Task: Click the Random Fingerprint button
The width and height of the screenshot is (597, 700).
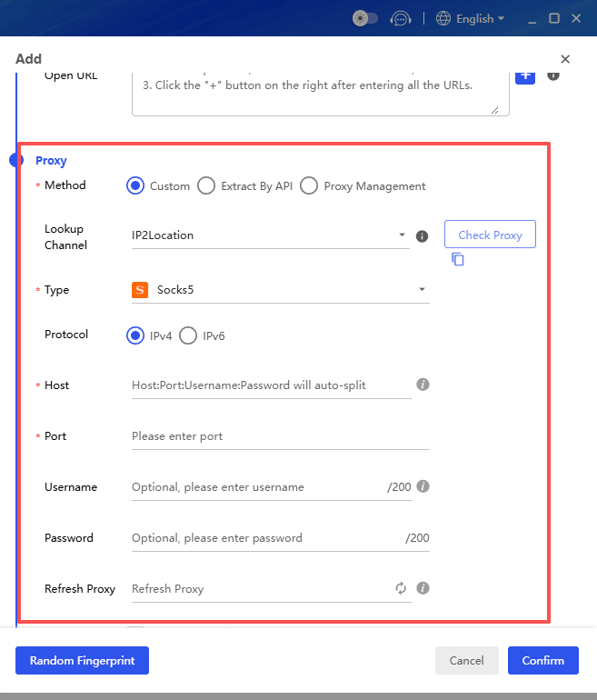Action: coord(82,661)
